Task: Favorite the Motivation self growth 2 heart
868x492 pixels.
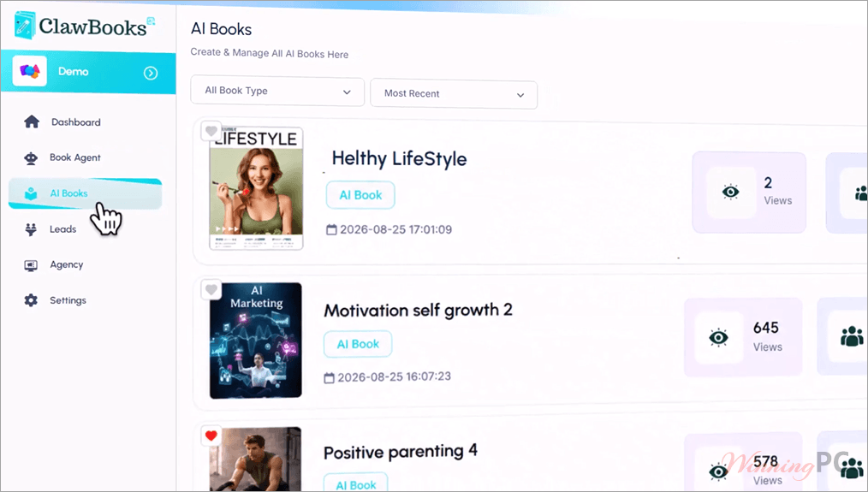Action: pos(211,289)
